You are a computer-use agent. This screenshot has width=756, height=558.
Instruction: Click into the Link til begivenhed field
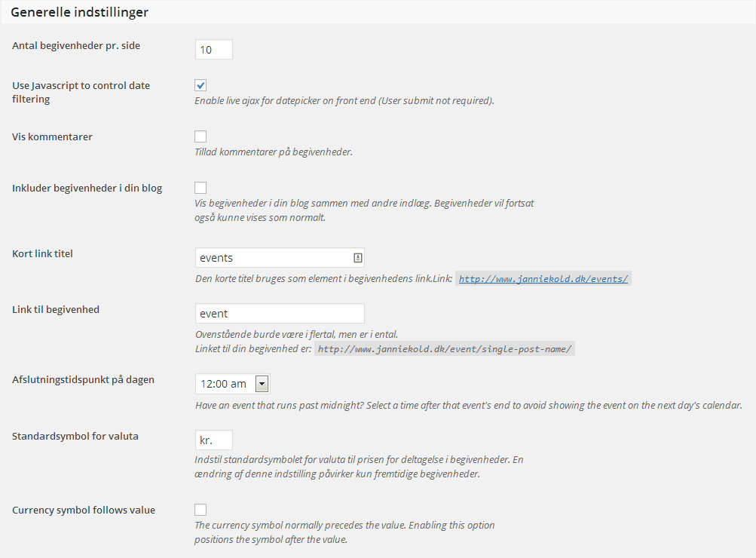click(280, 314)
